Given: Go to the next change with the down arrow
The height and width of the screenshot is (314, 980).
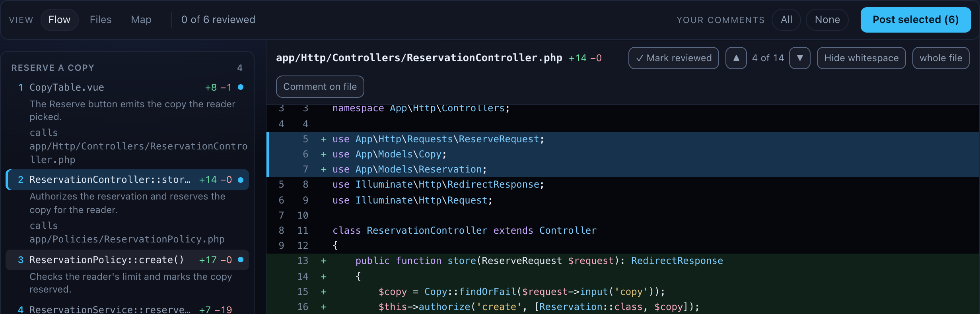Looking at the screenshot, I should pyautogui.click(x=799, y=58).
